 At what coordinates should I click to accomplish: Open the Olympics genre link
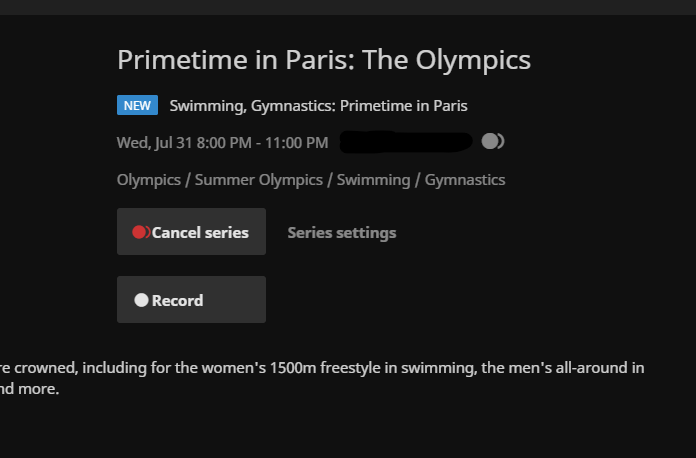click(x=150, y=180)
